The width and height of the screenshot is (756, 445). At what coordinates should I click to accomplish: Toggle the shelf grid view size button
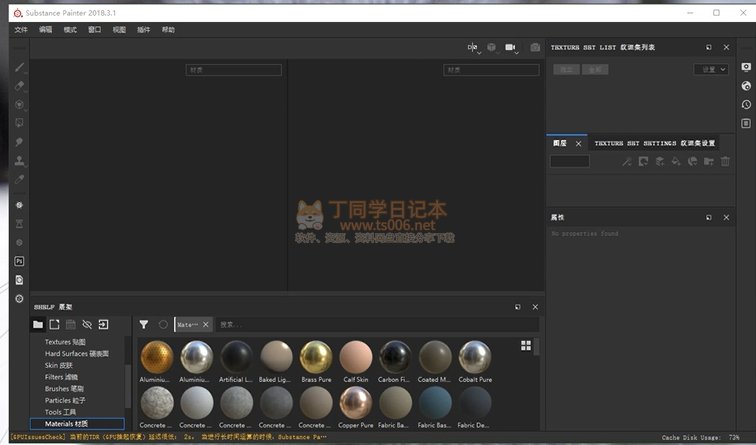click(526, 345)
